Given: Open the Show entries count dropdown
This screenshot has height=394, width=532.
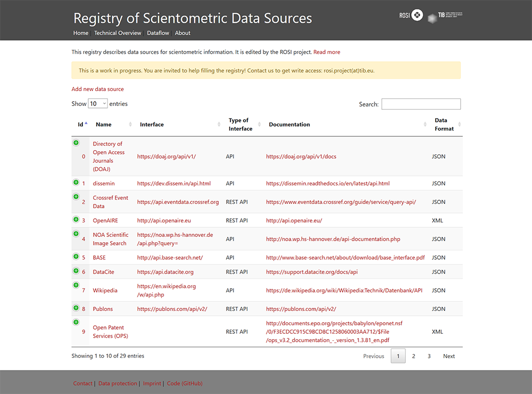Looking at the screenshot, I should 98,104.
